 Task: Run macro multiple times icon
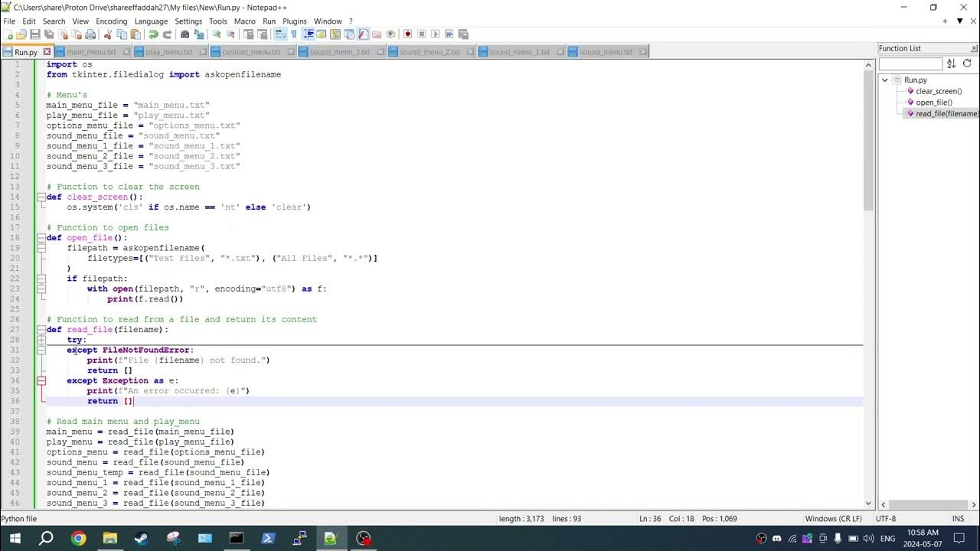click(x=449, y=34)
